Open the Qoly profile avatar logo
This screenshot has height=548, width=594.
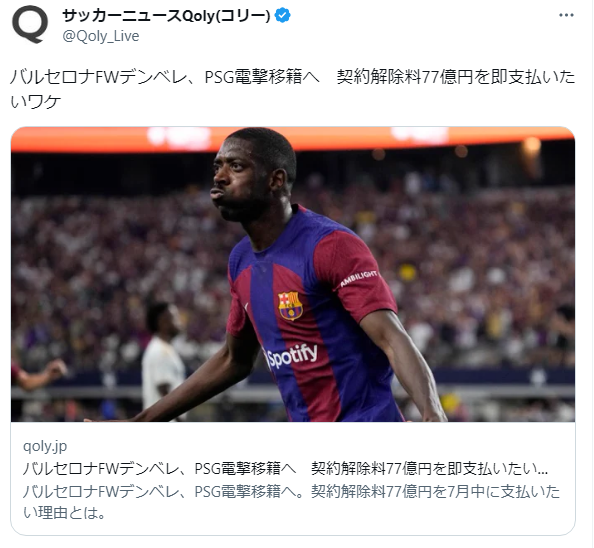point(30,24)
